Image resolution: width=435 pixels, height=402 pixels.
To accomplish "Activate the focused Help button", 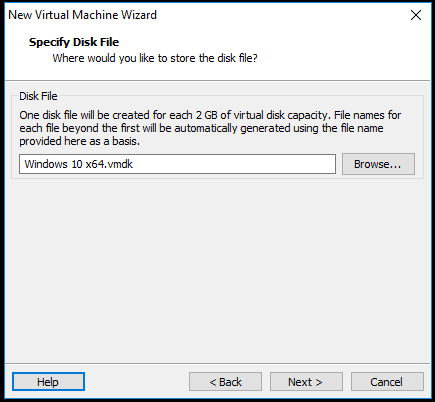I will [x=48, y=382].
